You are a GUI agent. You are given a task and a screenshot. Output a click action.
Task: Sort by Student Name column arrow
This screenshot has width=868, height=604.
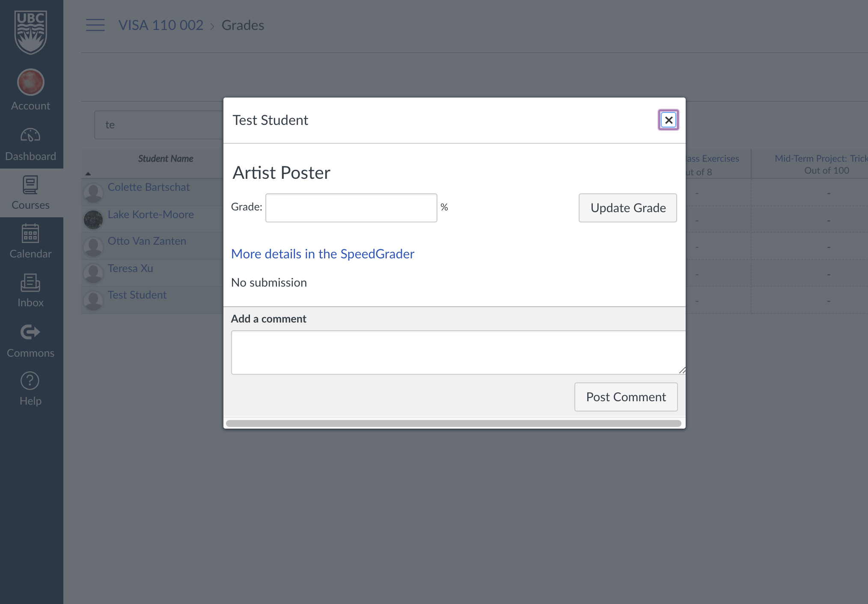click(x=88, y=174)
